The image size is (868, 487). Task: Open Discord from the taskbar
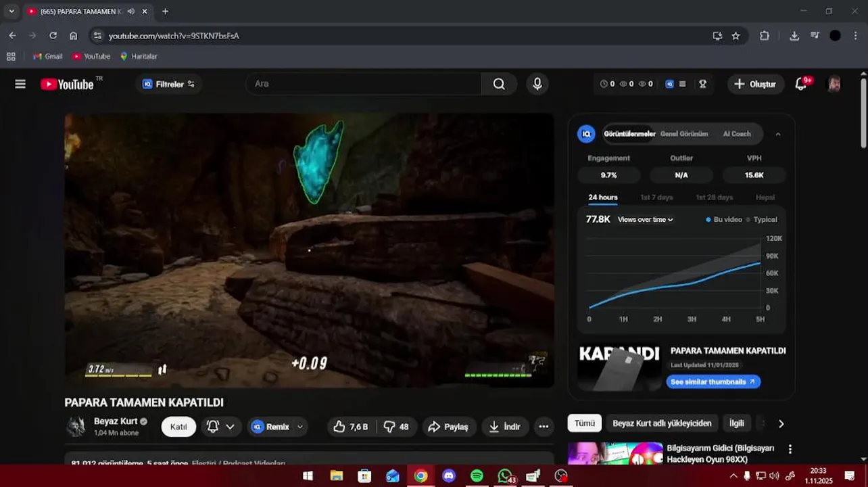point(449,476)
